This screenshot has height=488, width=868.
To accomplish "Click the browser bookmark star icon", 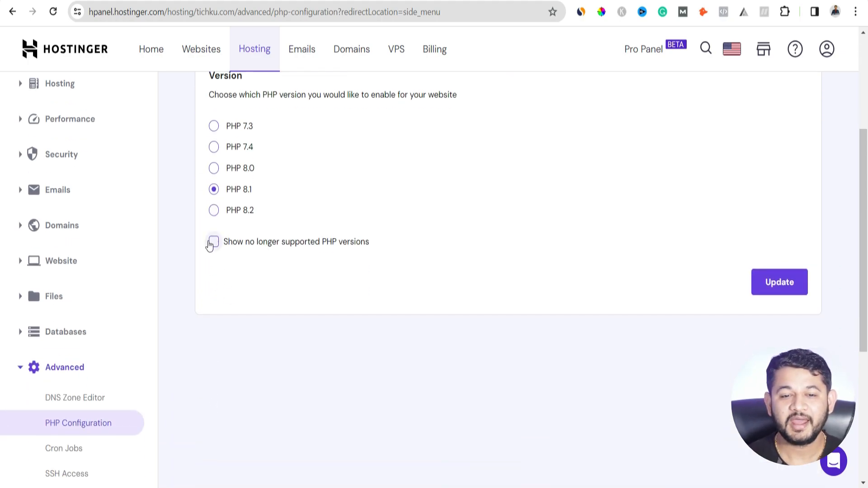I will pos(552,12).
